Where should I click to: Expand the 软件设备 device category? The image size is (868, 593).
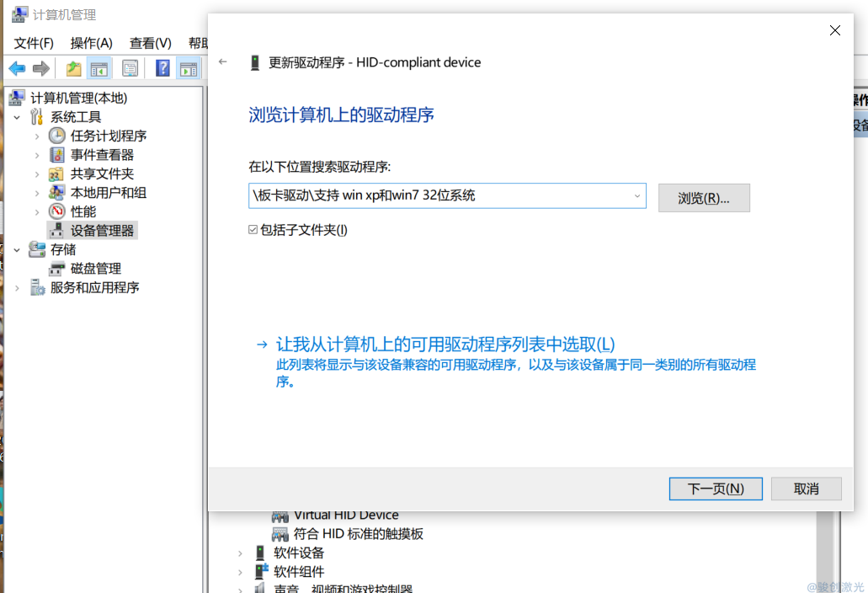click(240, 553)
